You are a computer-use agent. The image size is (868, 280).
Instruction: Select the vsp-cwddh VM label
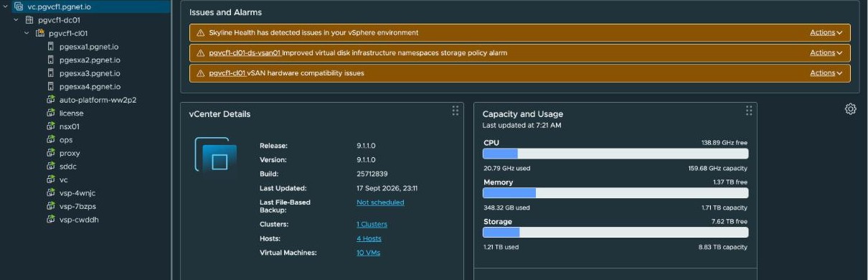(79, 220)
